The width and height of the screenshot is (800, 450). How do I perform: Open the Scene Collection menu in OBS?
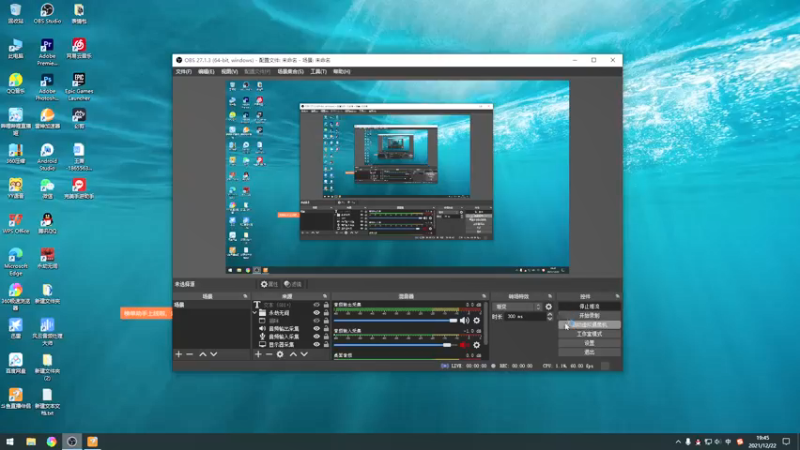(x=290, y=72)
